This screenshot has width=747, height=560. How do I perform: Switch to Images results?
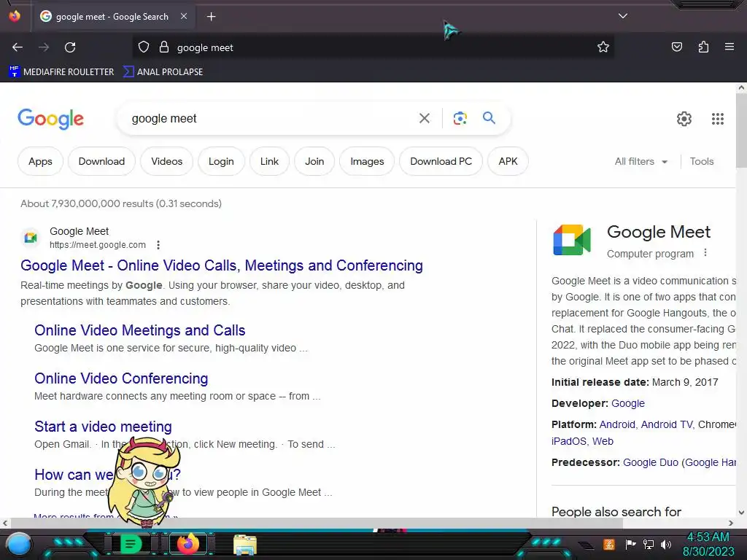coord(367,161)
